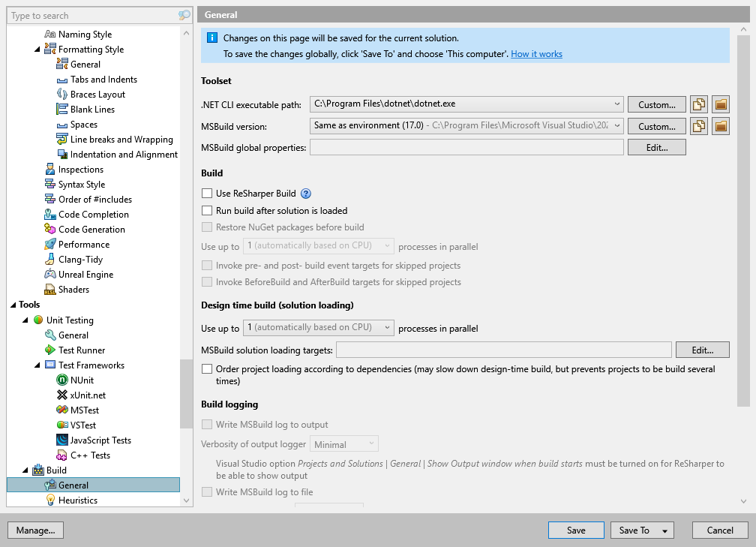This screenshot has height=547, width=756.
Task: Click the Manage button
Action: click(x=35, y=530)
